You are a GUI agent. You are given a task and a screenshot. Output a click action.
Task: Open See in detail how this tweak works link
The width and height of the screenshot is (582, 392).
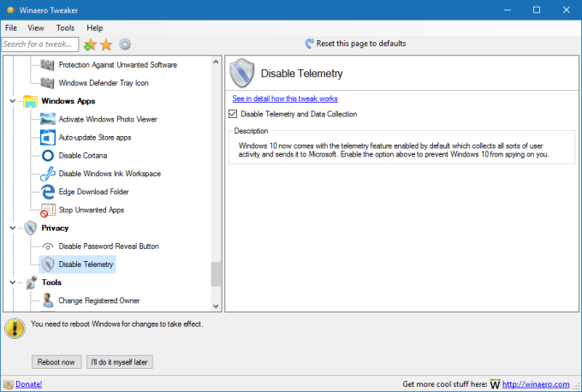pyautogui.click(x=285, y=98)
